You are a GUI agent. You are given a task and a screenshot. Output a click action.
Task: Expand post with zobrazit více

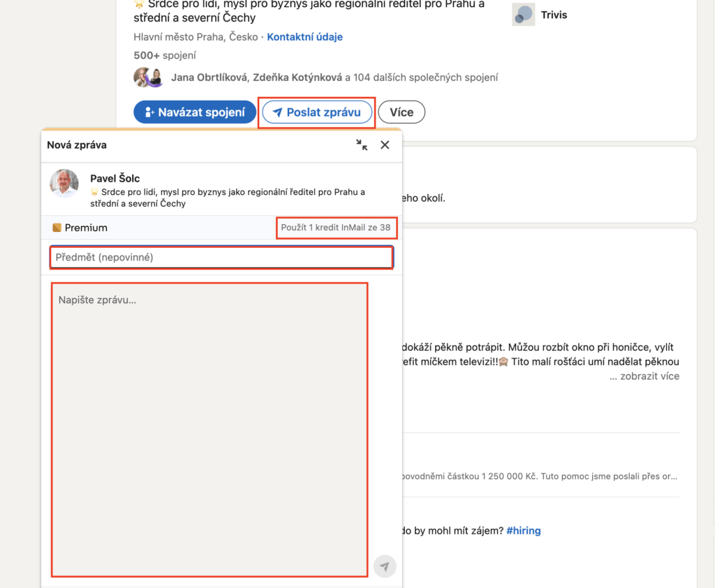(x=644, y=376)
